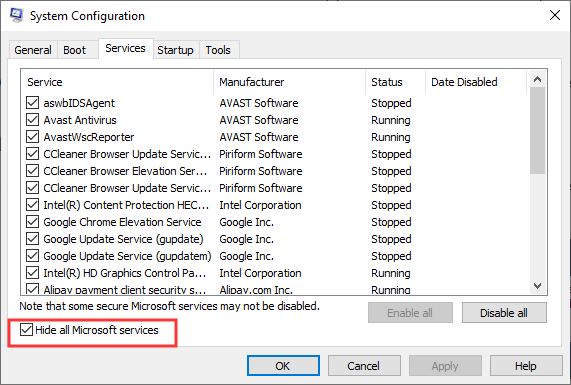Click Google Inc. manufacturer of Chrome Elevation
The image size is (571, 385).
(247, 222)
